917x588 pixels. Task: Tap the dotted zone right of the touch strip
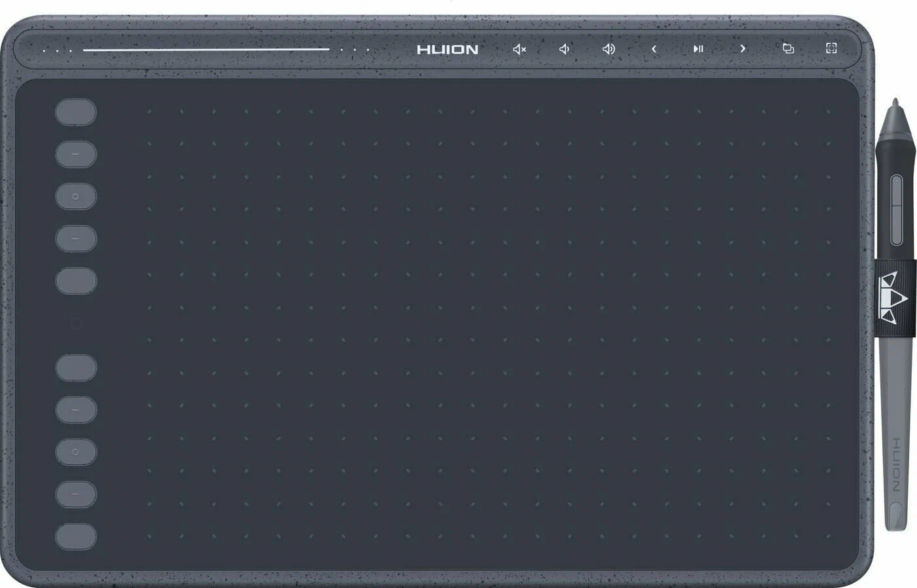tap(354, 49)
